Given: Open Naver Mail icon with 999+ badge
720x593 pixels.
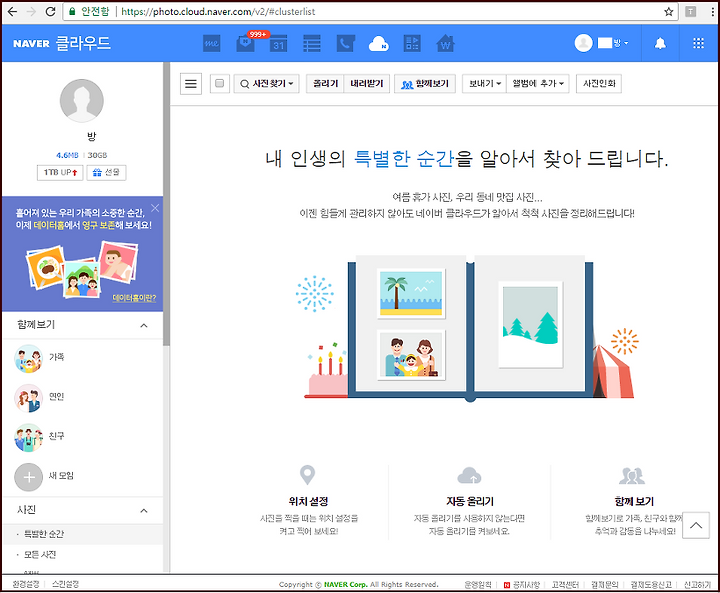Looking at the screenshot, I should (246, 44).
